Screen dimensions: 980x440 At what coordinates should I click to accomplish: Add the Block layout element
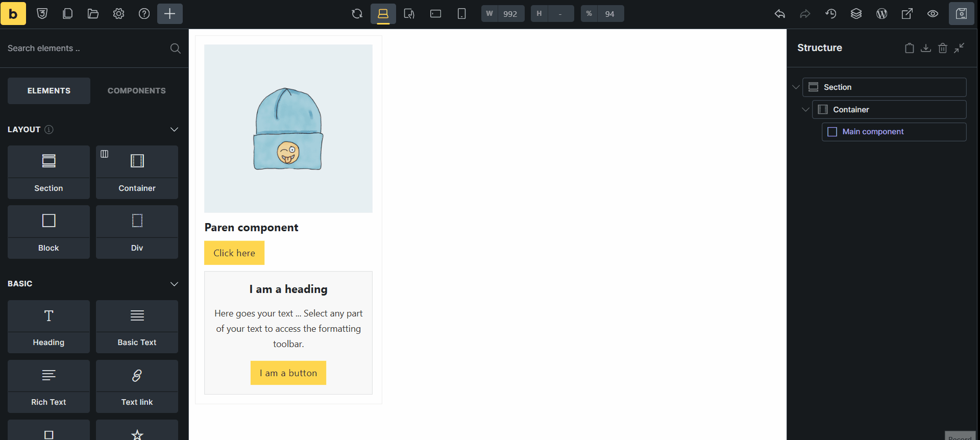48,232
